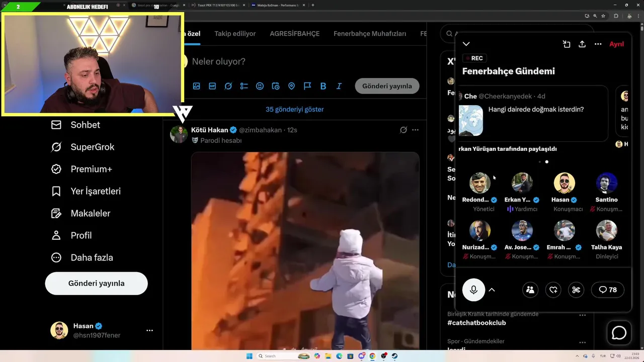Image resolution: width=644 pixels, height=362 pixels.
Task: Click the schedule post icon
Action: coord(276,86)
